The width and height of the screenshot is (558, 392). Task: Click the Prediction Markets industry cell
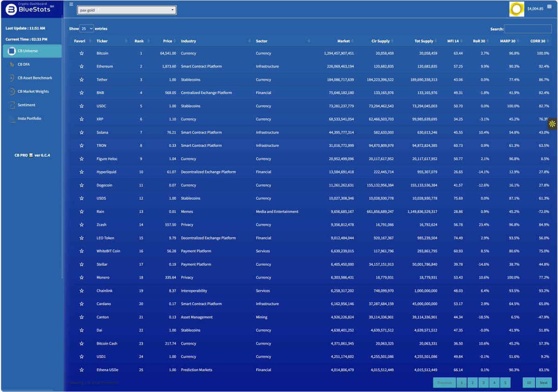pos(197,370)
